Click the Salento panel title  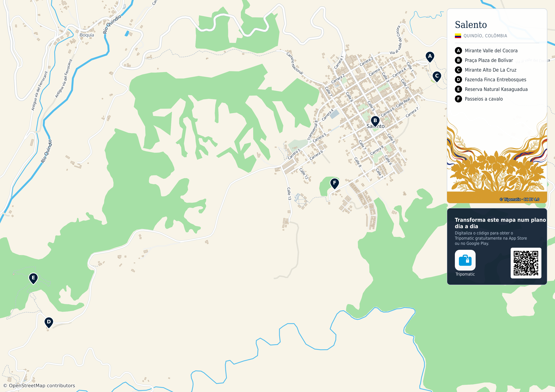coord(471,25)
